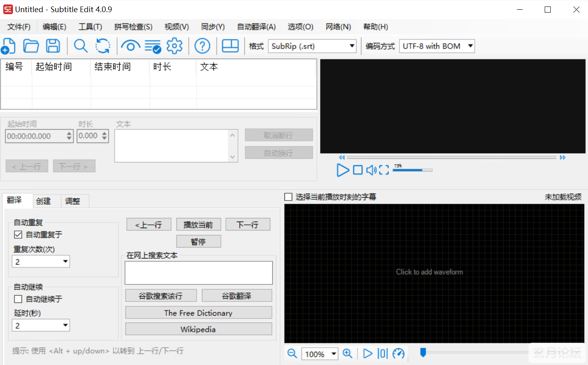The height and width of the screenshot is (365, 588).
Task: Expand 延时(秒) dropdown
Action: coord(41,325)
